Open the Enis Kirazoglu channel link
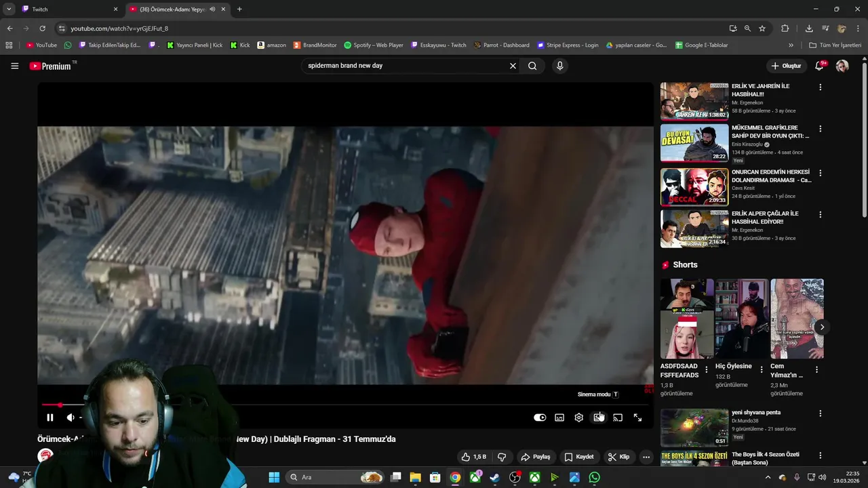 pos(747,144)
